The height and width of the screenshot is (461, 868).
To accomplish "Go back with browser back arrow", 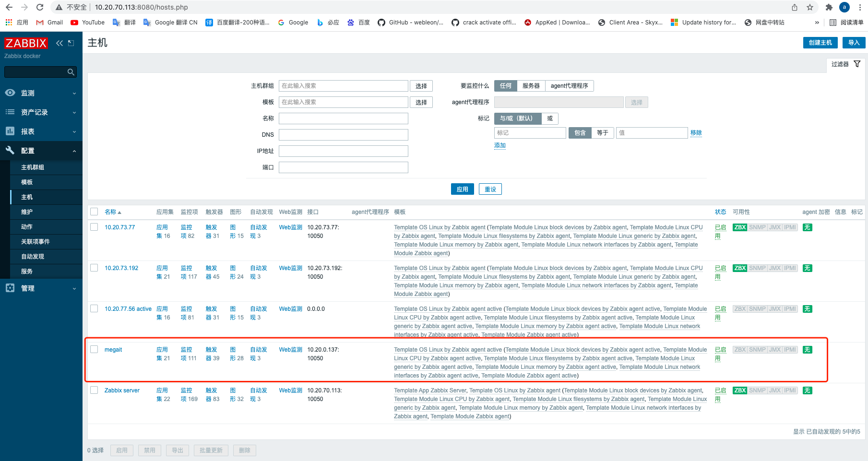I will [9, 7].
